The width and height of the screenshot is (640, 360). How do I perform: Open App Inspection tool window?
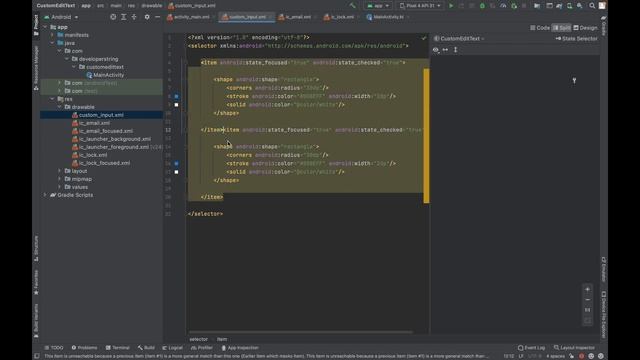240,348
